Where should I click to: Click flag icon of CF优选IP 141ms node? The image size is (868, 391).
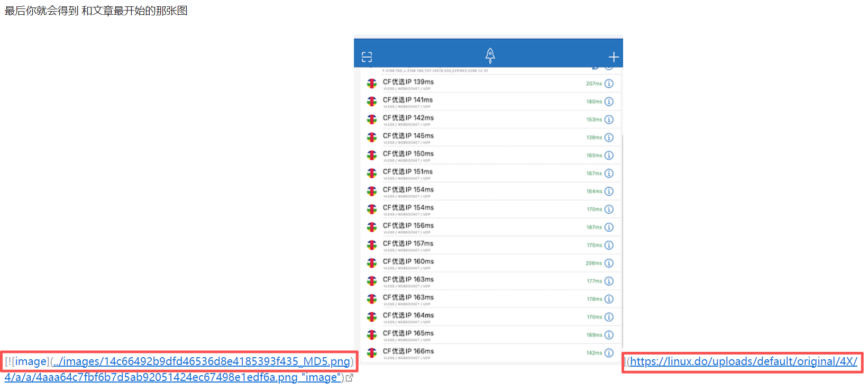(x=372, y=102)
